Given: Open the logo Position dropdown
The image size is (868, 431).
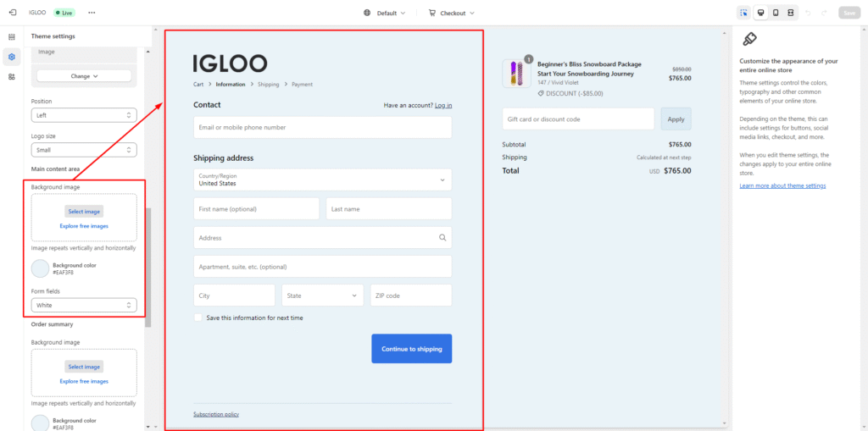Looking at the screenshot, I should pyautogui.click(x=83, y=115).
